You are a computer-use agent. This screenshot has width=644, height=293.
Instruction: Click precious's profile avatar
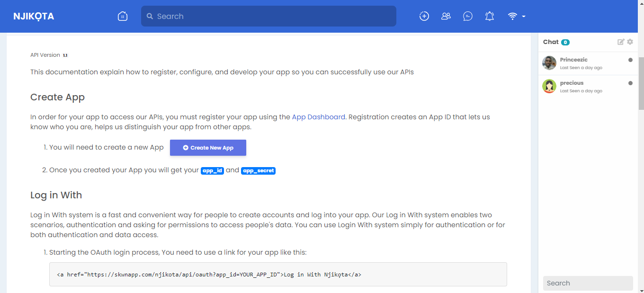tap(549, 86)
